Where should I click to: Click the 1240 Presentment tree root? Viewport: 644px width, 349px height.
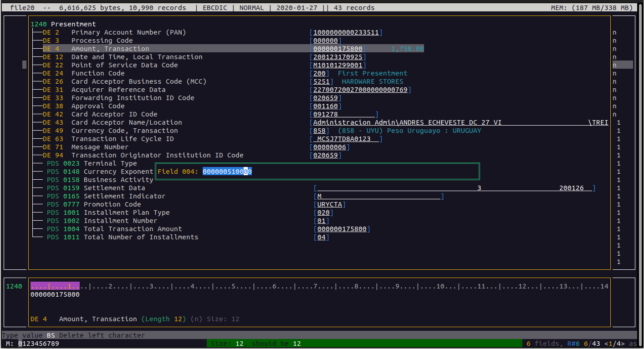coord(63,24)
